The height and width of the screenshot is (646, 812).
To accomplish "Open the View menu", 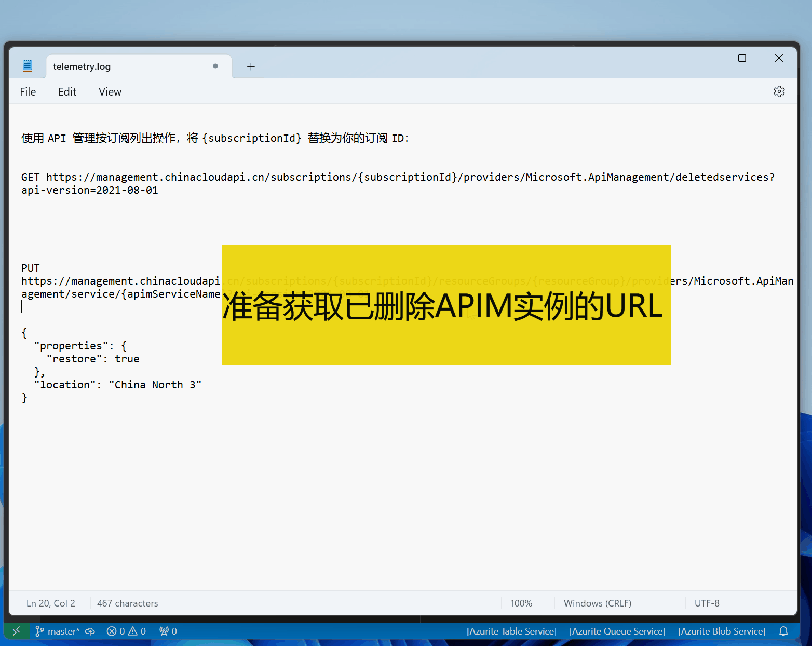I will [110, 92].
